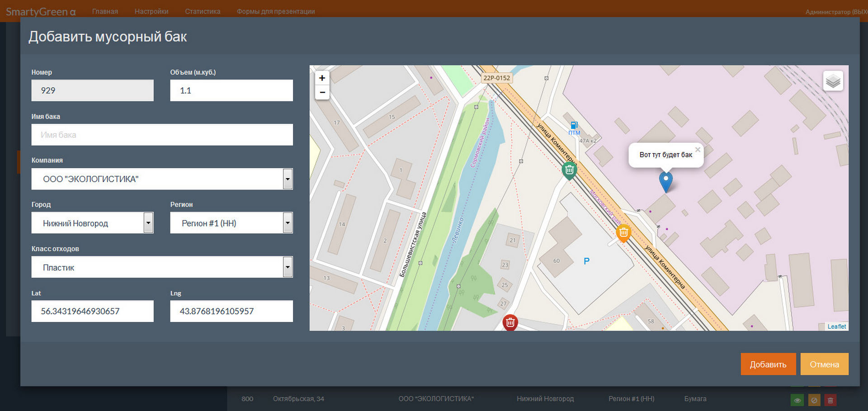
Task: Click the Отмена button
Action: (824, 364)
